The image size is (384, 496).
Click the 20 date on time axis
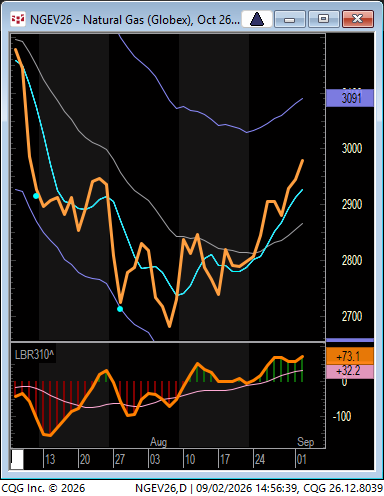pyautogui.click(x=85, y=460)
